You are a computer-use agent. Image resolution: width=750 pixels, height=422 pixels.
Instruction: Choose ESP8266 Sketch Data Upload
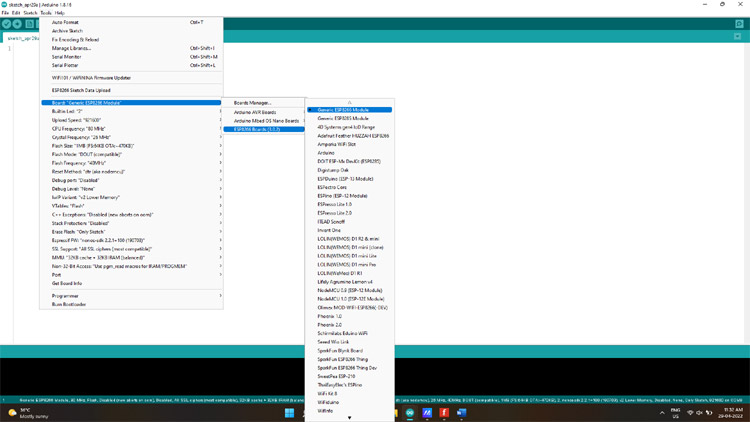[x=131, y=90]
